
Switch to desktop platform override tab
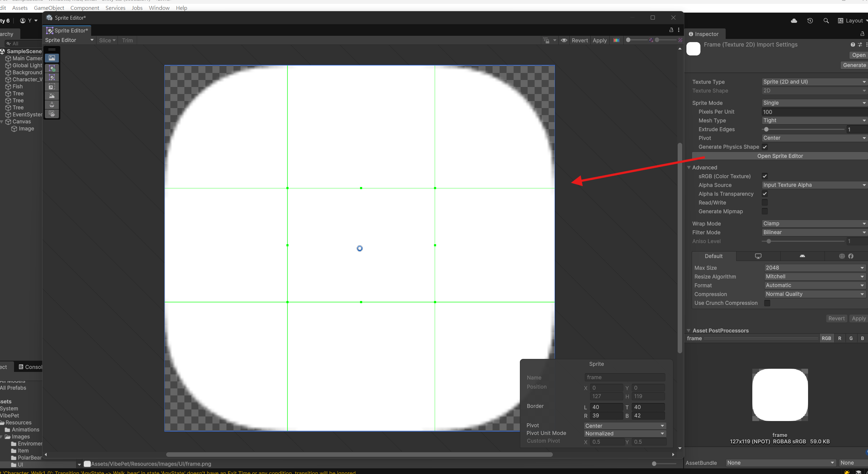(x=758, y=256)
